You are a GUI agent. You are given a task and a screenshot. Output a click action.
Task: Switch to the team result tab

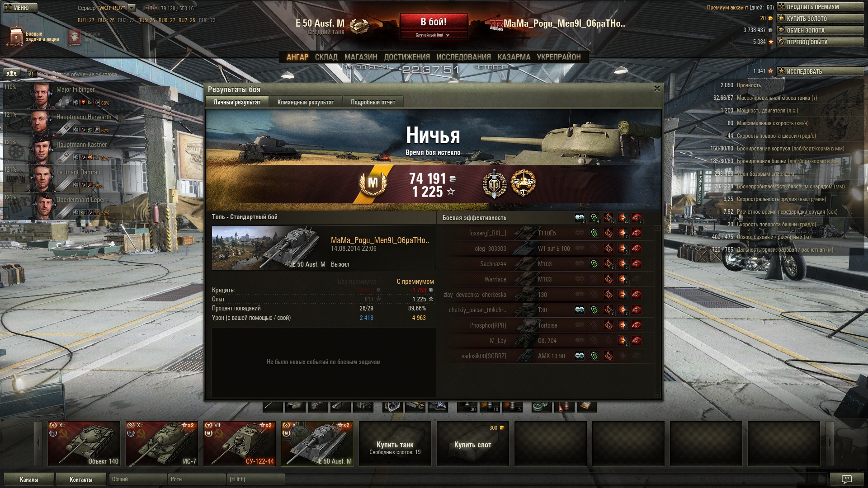[x=306, y=102]
